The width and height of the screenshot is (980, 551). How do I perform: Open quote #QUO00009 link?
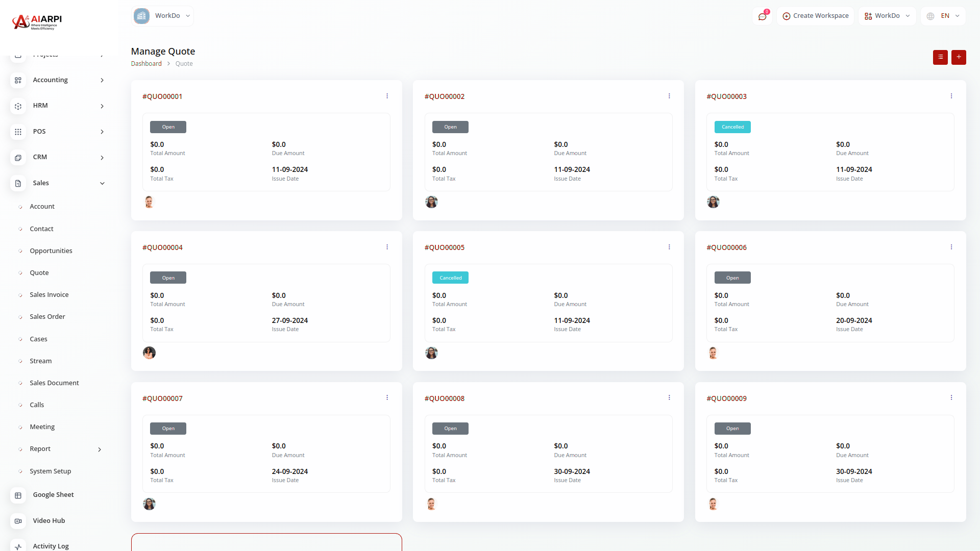[726, 398]
